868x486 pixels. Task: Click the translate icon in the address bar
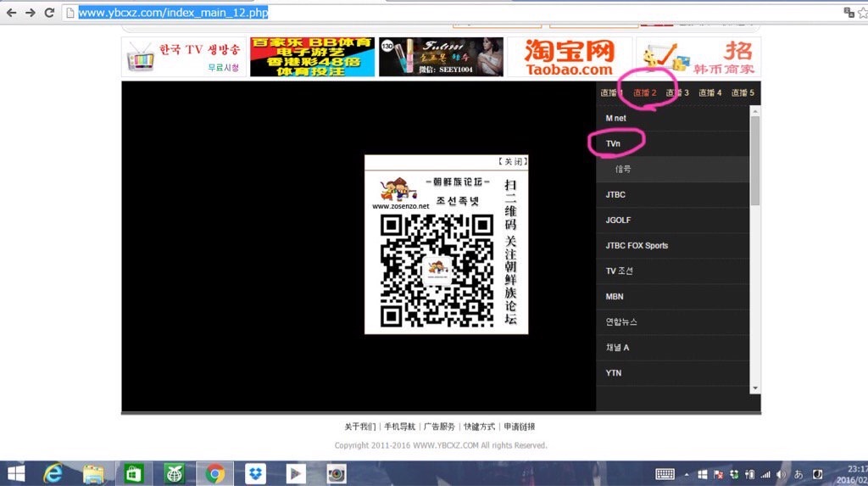[x=848, y=12]
